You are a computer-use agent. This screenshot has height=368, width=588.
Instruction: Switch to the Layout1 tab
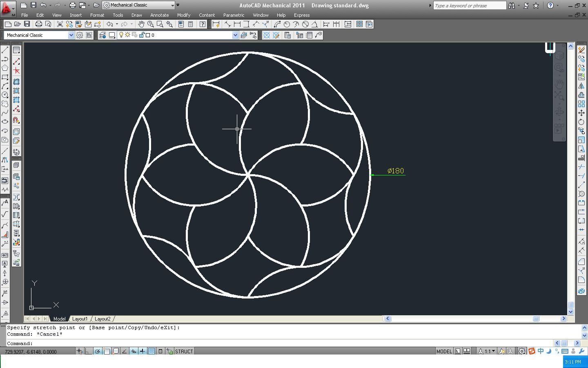pyautogui.click(x=80, y=319)
